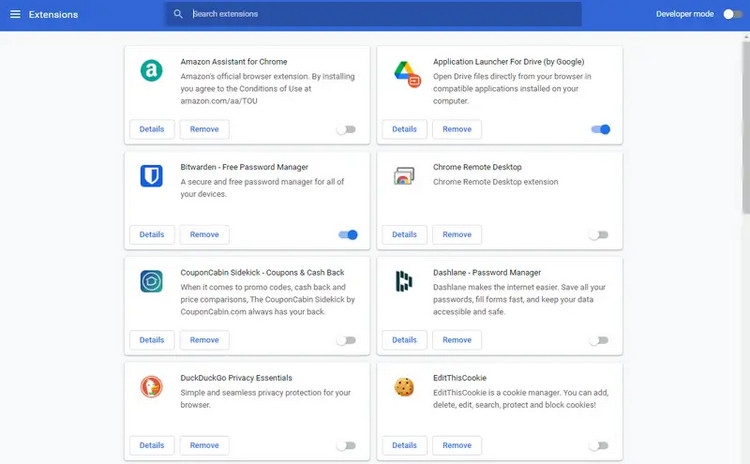Click the Bitwarden shield icon
The width and height of the screenshot is (750, 464).
[x=151, y=176]
